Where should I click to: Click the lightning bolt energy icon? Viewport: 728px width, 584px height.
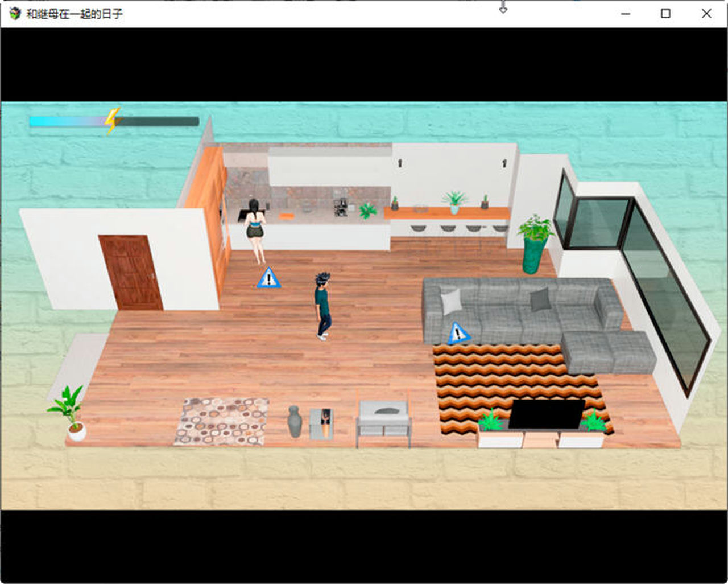[x=112, y=120]
